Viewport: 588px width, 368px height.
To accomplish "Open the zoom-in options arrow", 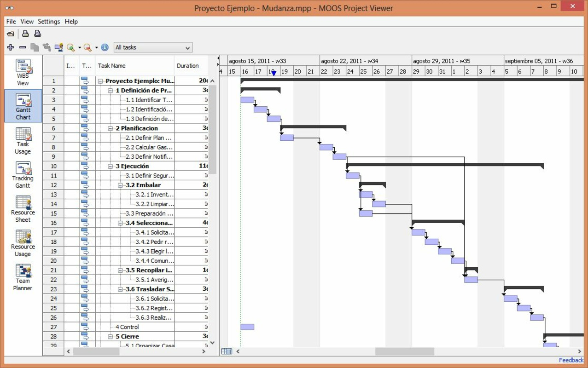I will 80,47.
